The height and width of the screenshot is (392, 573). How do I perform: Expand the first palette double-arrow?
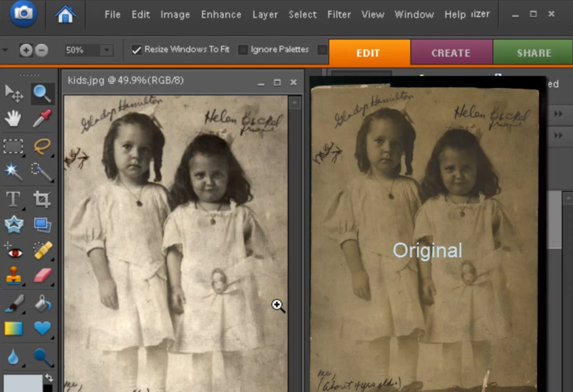pyautogui.click(x=558, y=114)
